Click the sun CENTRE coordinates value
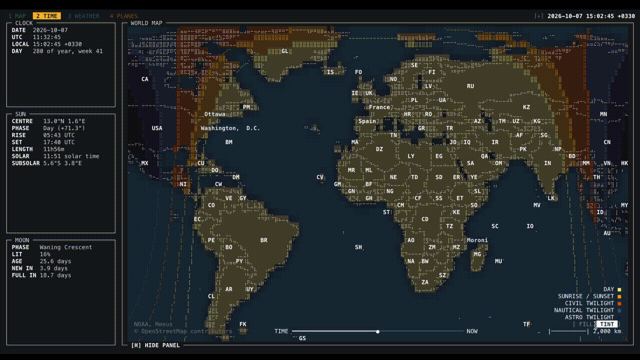This screenshot has height=360, width=640. tap(64, 121)
